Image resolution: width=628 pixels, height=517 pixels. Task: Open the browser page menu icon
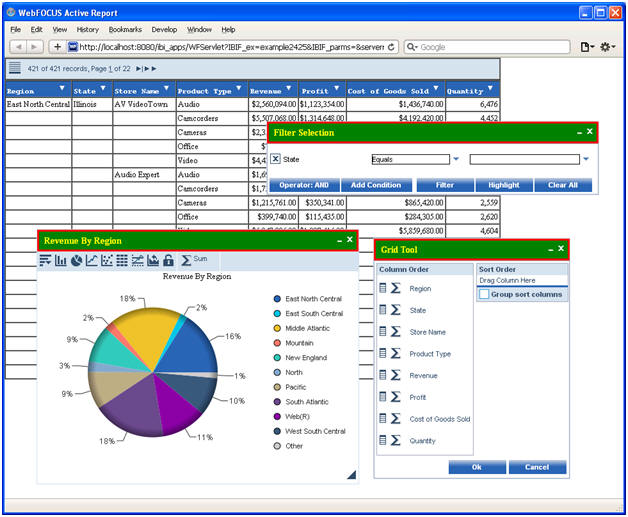587,47
